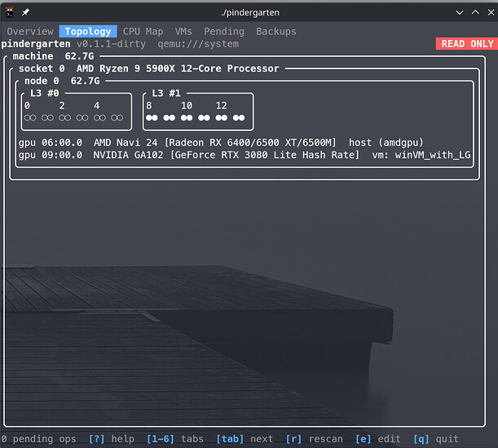
Task: Click the ./pindergarten window title
Action: click(x=250, y=12)
